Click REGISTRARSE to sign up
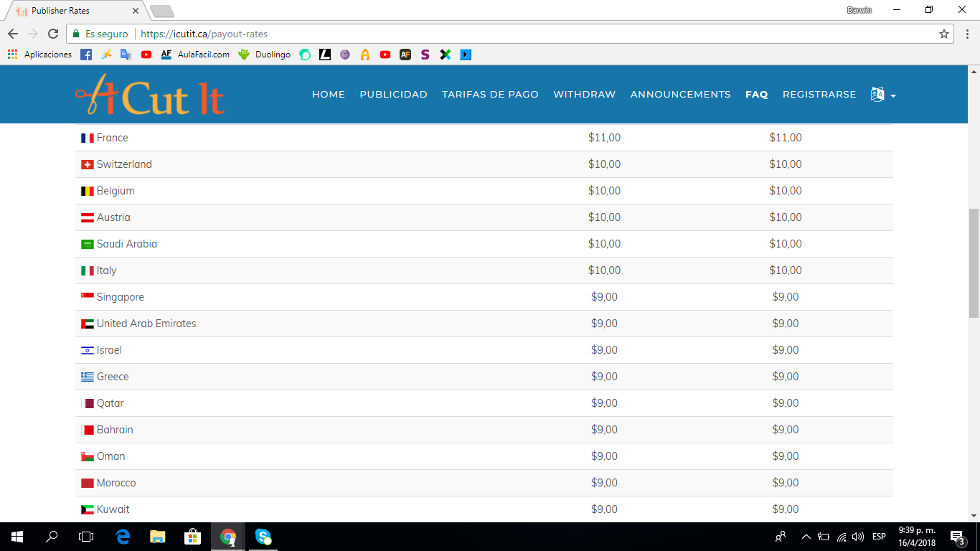 tap(819, 94)
